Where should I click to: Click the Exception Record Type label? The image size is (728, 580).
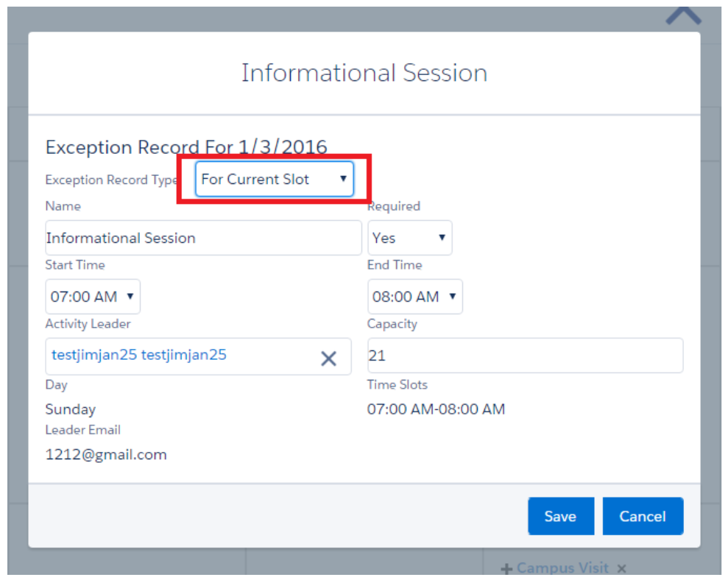111,180
